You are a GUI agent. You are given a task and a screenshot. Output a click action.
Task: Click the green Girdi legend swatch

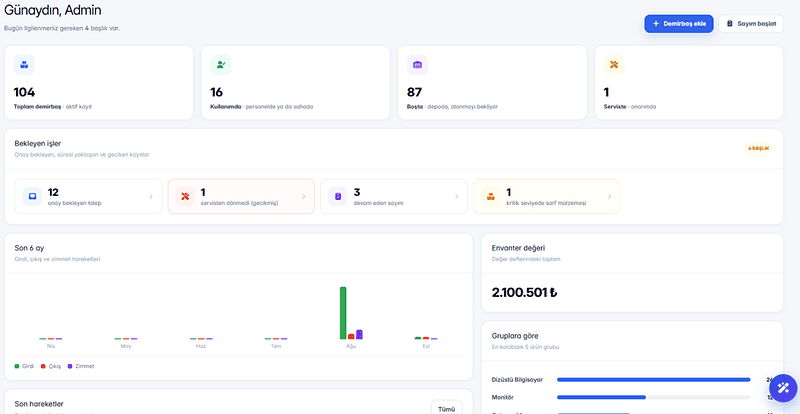pos(17,366)
